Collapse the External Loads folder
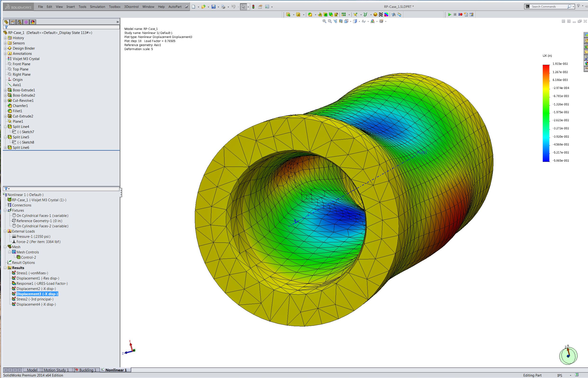This screenshot has height=378, width=588. (x=5, y=231)
